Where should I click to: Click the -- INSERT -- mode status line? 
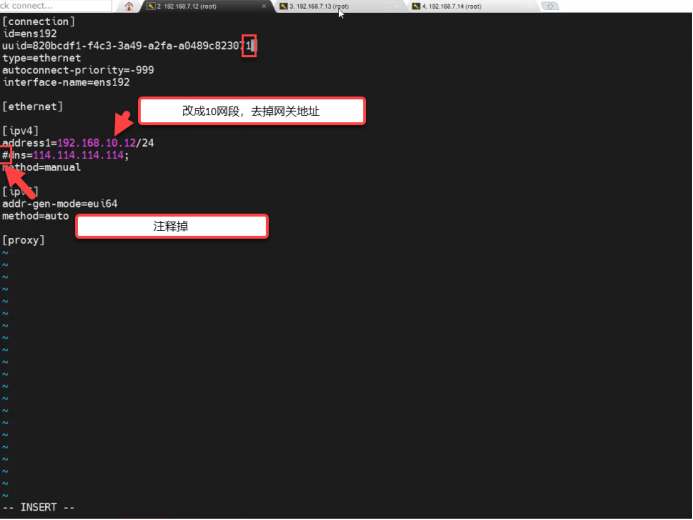(38, 508)
